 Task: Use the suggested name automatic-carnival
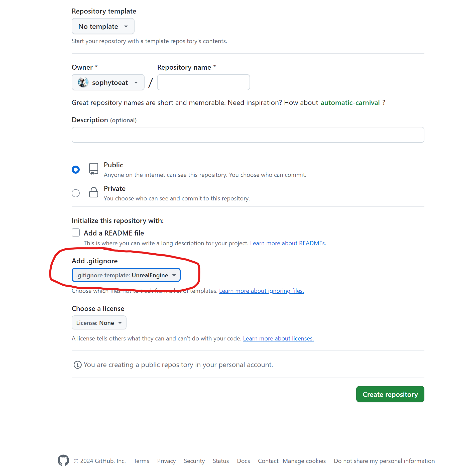click(x=350, y=102)
